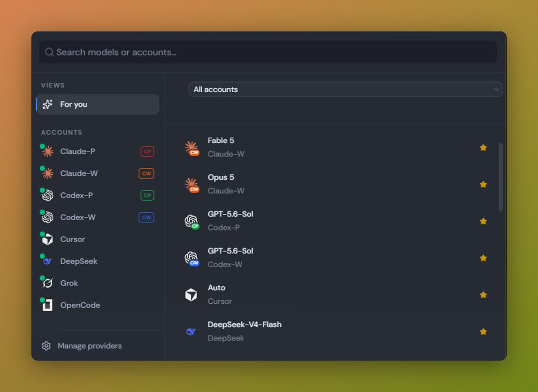The image size is (538, 392).
Task: Click the Claude-W subtitle under Fable 5
Action: (x=226, y=154)
